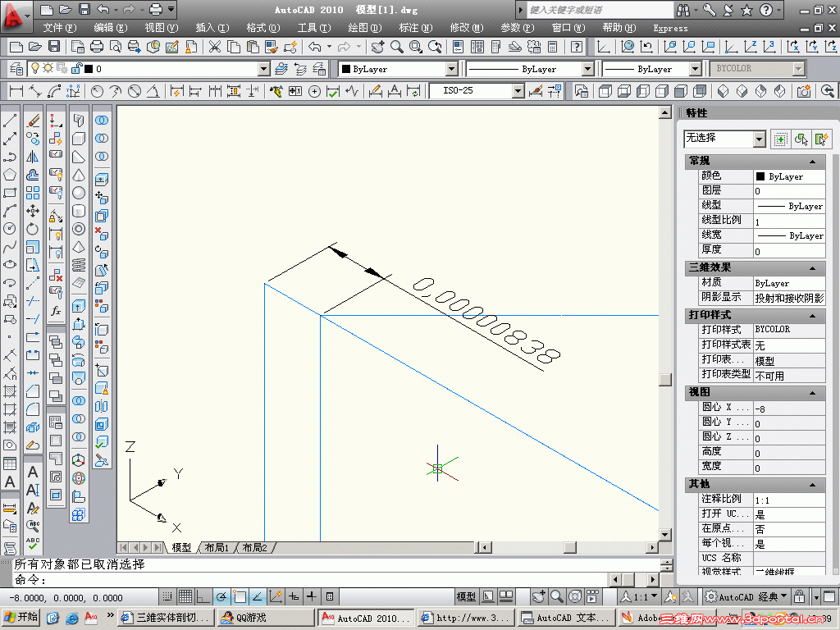Click the Pan realtime hand icon in standard toolbar
Image resolution: width=840 pixels, height=630 pixels.
[377, 47]
